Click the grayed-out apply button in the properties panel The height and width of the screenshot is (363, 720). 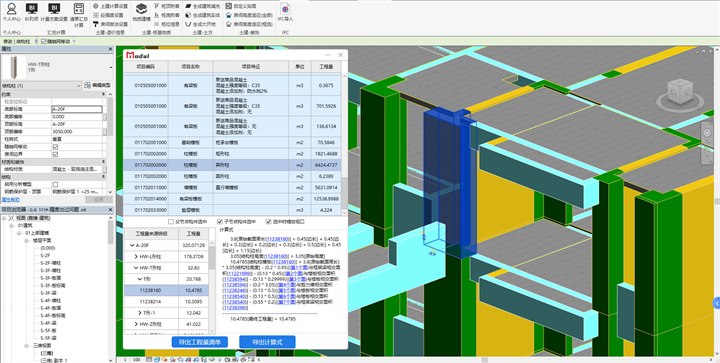(99, 200)
